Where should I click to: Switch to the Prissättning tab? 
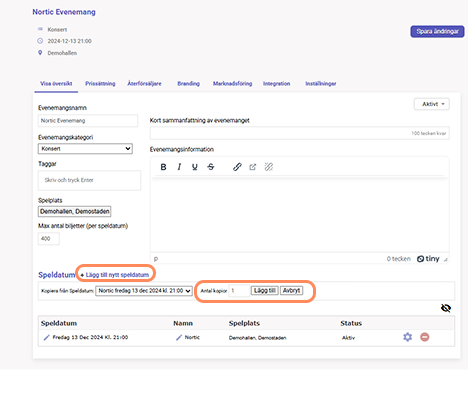pos(100,84)
